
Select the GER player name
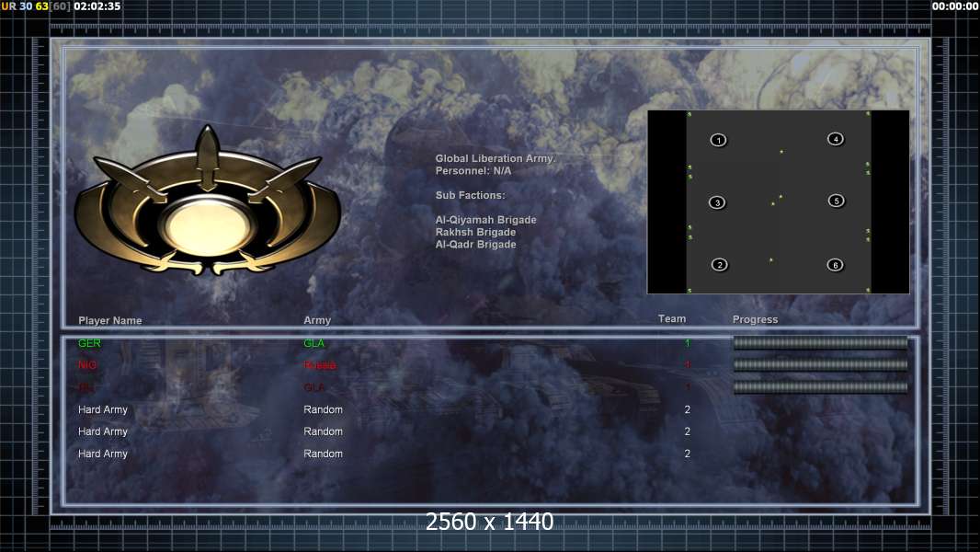point(89,343)
